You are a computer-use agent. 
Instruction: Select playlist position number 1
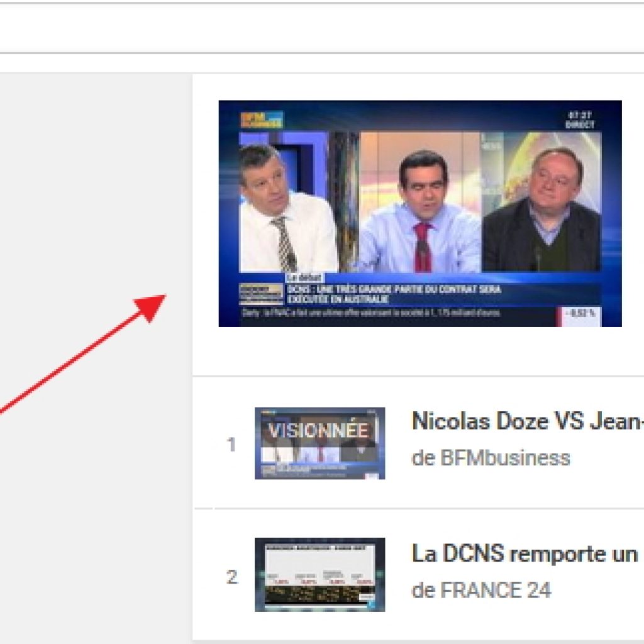coord(231,445)
